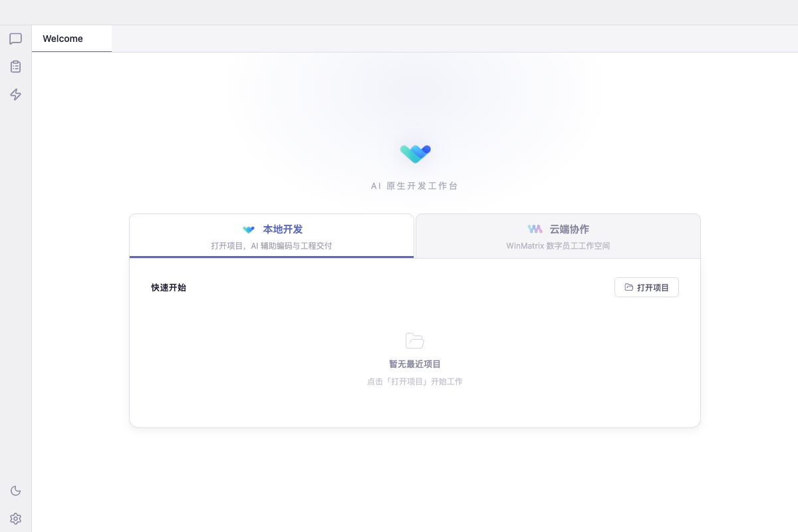This screenshot has width=798, height=532.
Task: Switch to the 本地开发 tab
Action: point(271,236)
